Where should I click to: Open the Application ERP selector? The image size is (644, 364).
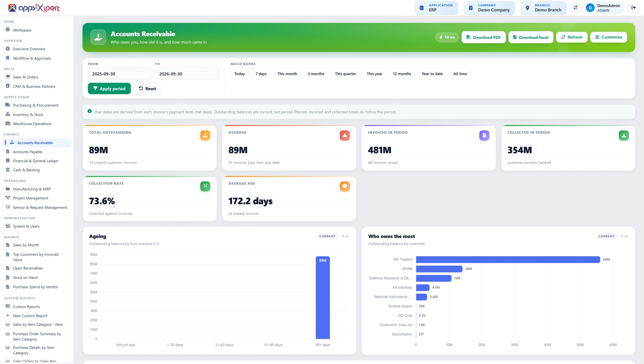[x=436, y=8]
